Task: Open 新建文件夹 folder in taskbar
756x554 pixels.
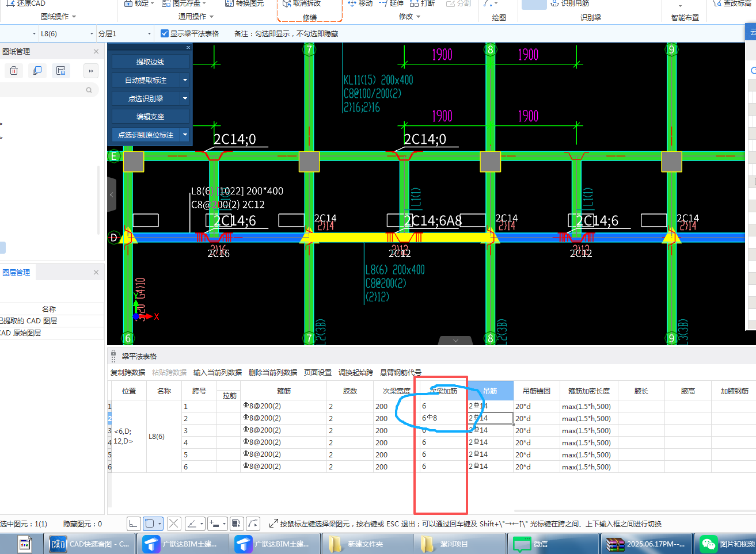Action: (x=367, y=544)
